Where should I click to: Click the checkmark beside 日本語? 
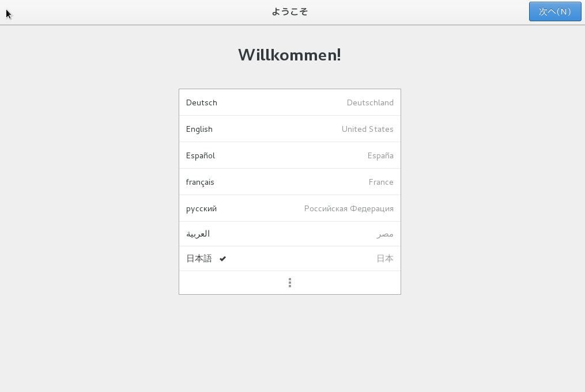point(222,258)
